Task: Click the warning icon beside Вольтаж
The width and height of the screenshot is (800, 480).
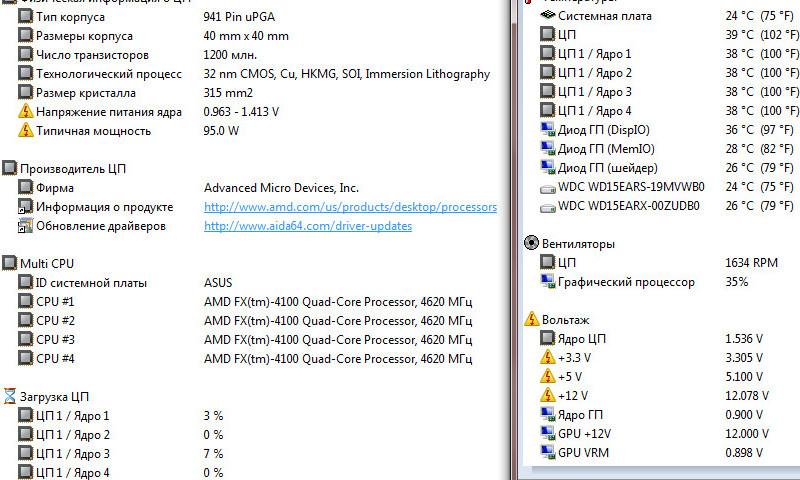Action: point(532,319)
